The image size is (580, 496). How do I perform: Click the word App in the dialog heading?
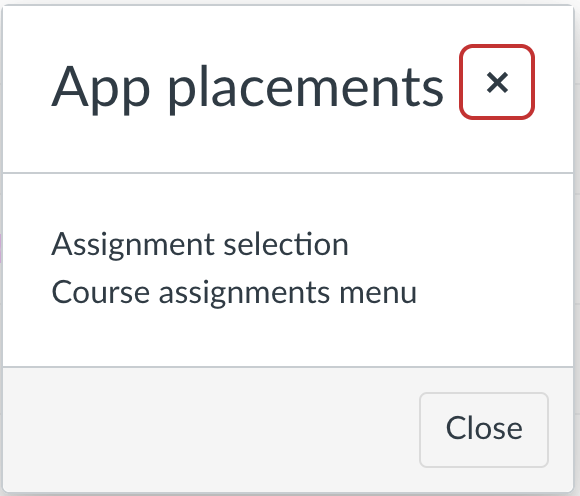[101, 90]
